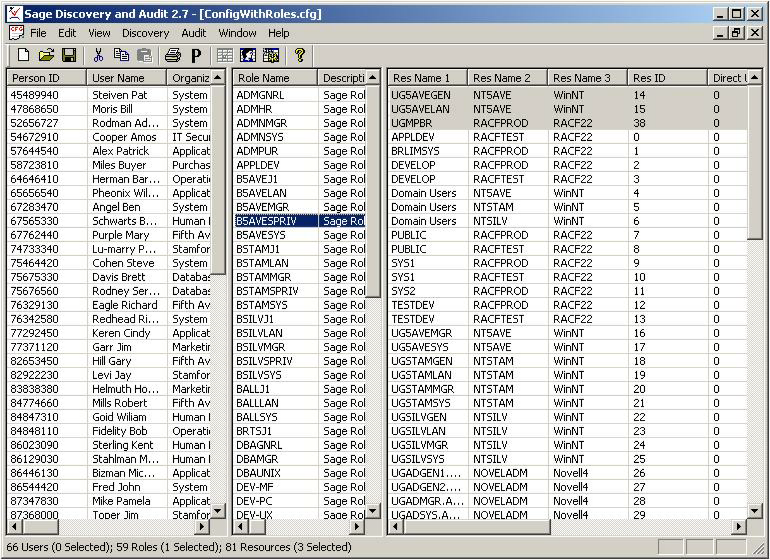The height and width of the screenshot is (560, 770).
Task: Open the Audit menu
Action: point(193,33)
